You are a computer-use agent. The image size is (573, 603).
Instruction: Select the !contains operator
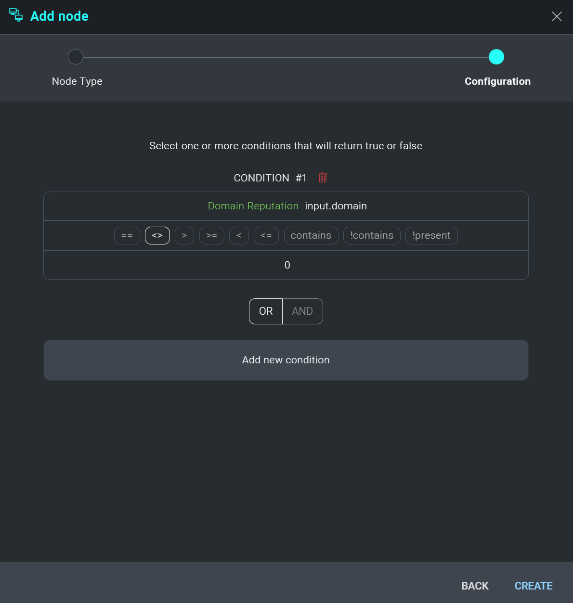point(372,235)
